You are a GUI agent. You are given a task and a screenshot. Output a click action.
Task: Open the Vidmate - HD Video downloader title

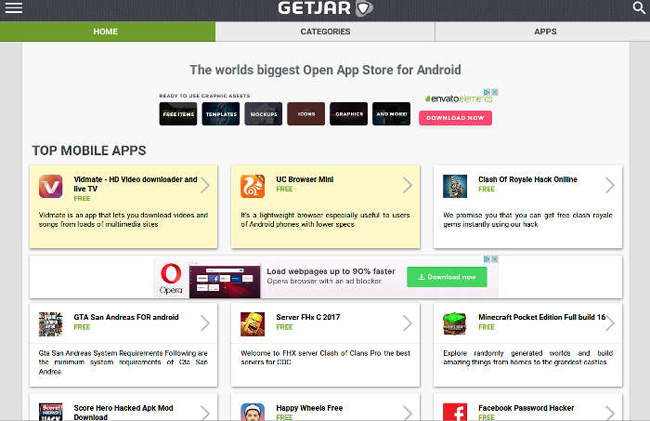click(135, 184)
